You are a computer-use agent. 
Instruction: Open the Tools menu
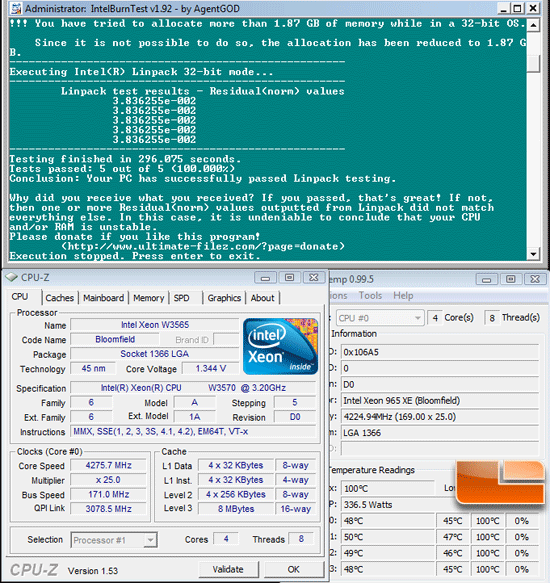(370, 296)
